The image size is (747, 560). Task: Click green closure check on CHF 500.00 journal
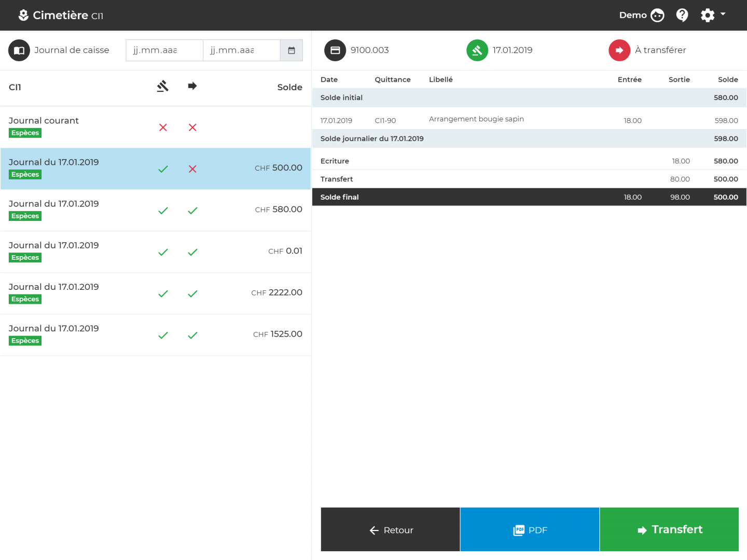coord(163,169)
